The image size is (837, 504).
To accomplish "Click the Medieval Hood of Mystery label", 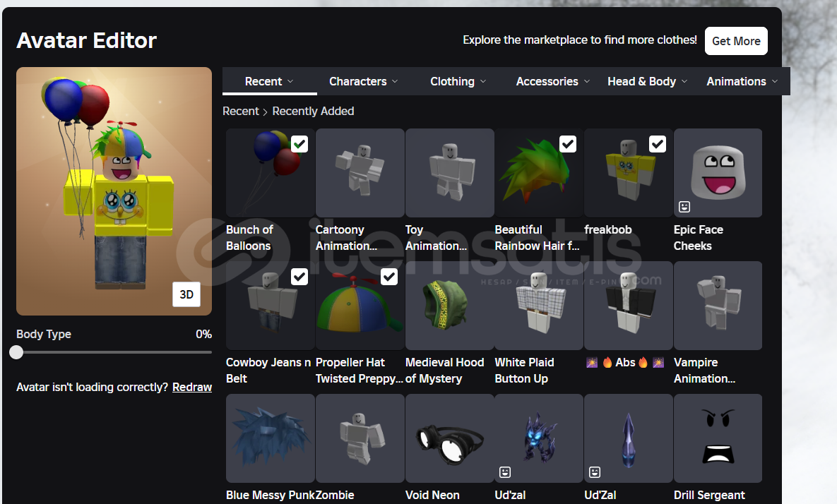I will (445, 371).
